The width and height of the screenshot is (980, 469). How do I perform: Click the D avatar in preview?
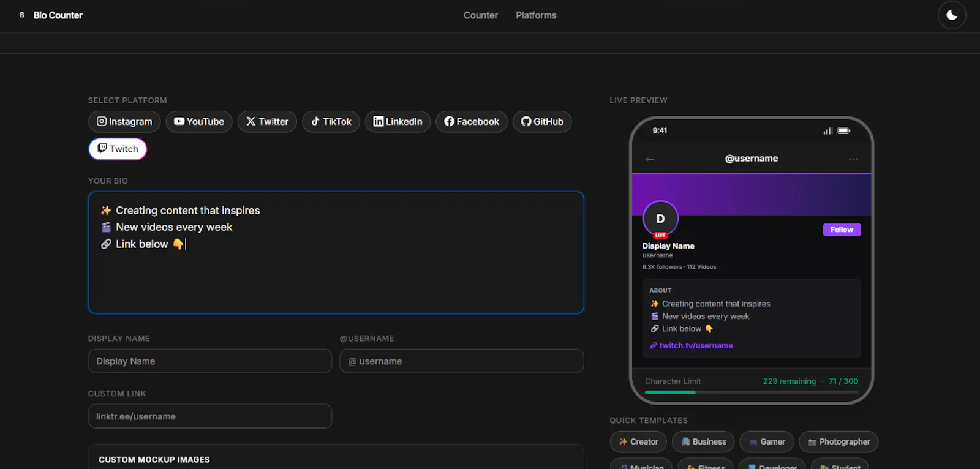coord(660,219)
